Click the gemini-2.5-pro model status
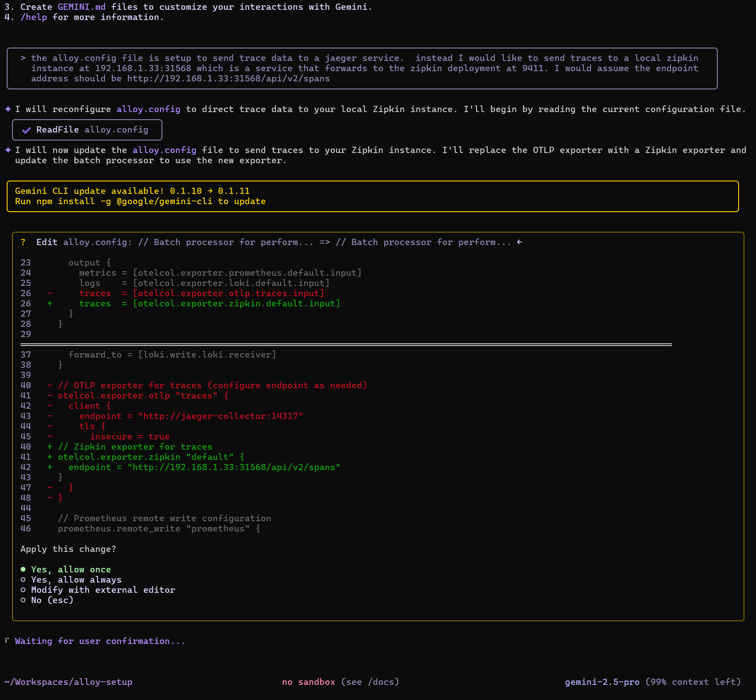 [x=653, y=682]
